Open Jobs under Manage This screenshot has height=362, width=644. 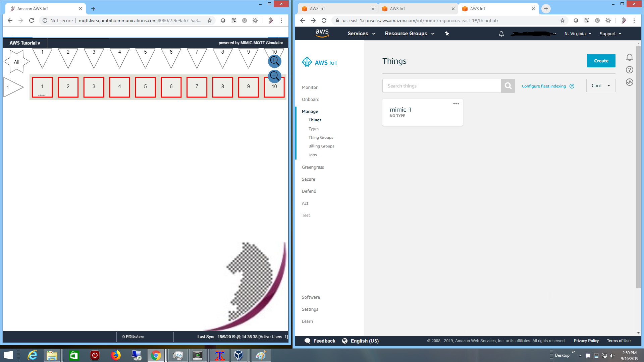coord(313,155)
